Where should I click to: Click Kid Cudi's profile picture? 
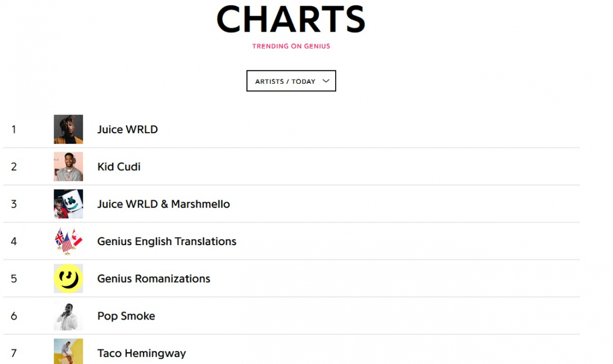(68, 166)
